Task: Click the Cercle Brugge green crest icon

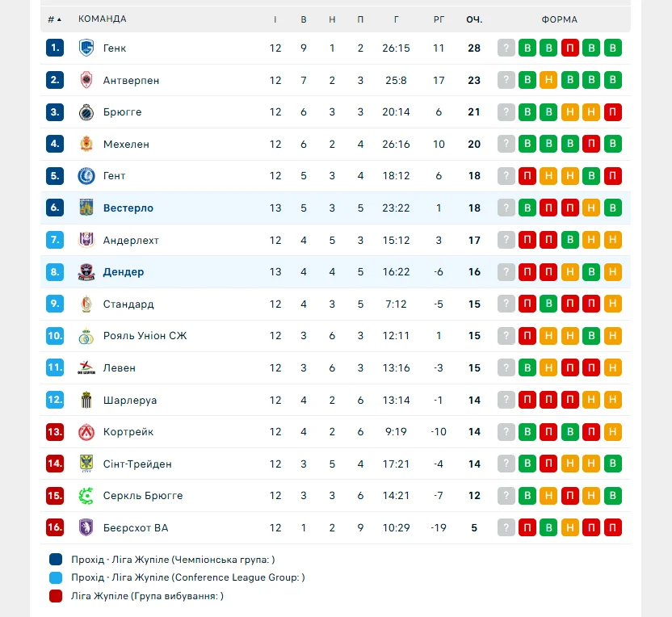Action: coord(86,496)
